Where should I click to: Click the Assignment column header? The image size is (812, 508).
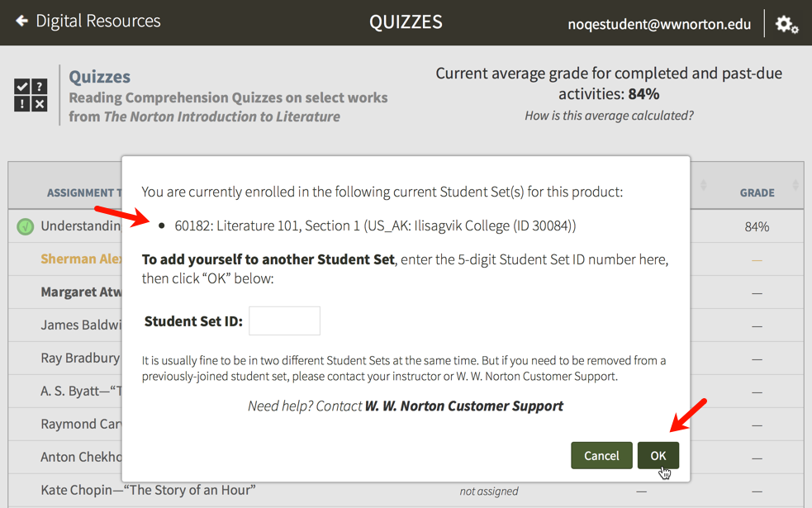click(x=83, y=192)
